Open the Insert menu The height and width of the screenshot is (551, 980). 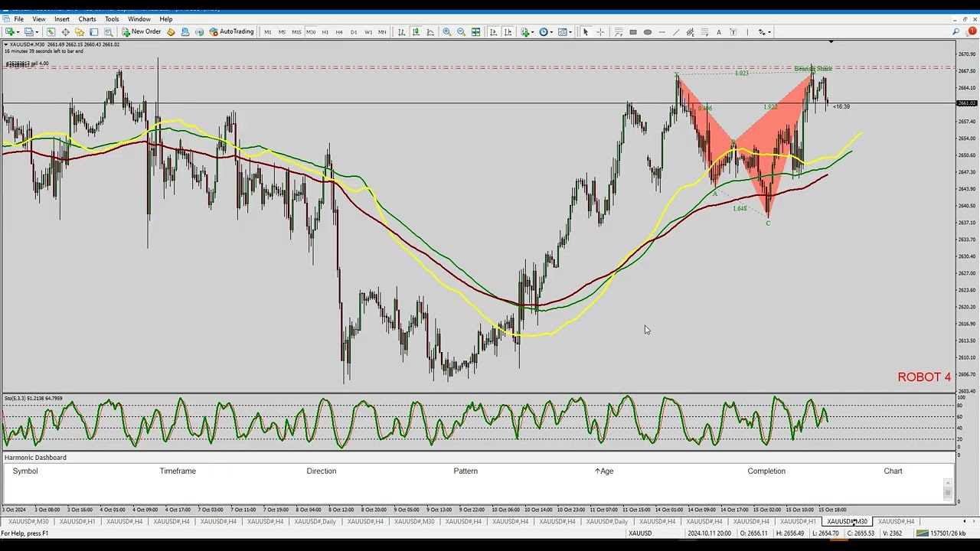[62, 19]
